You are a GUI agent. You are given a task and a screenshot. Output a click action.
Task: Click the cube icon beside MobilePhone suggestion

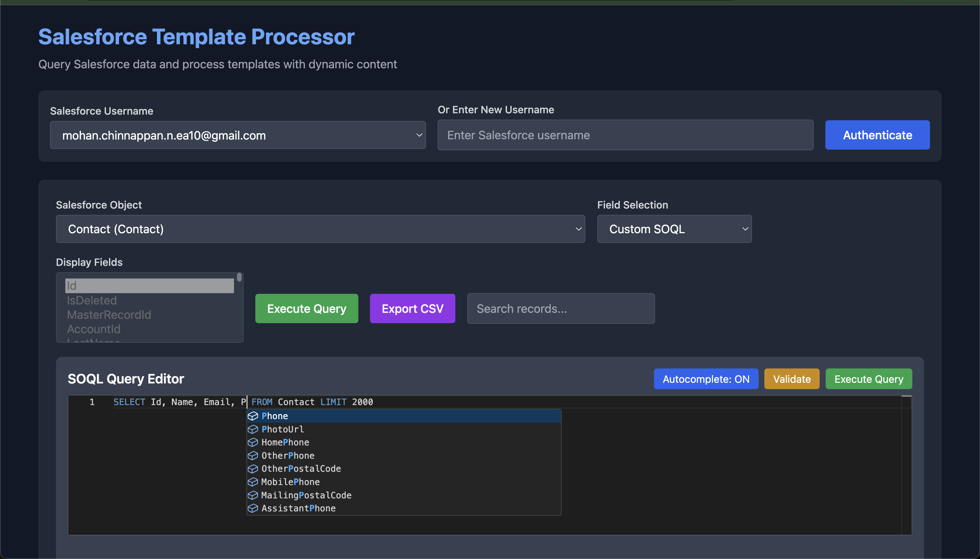pyautogui.click(x=253, y=482)
